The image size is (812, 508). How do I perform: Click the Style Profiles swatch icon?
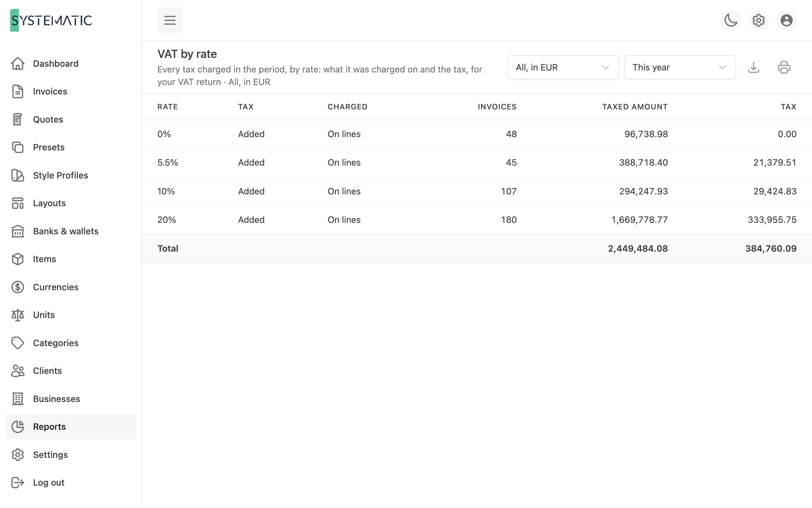coord(18,175)
